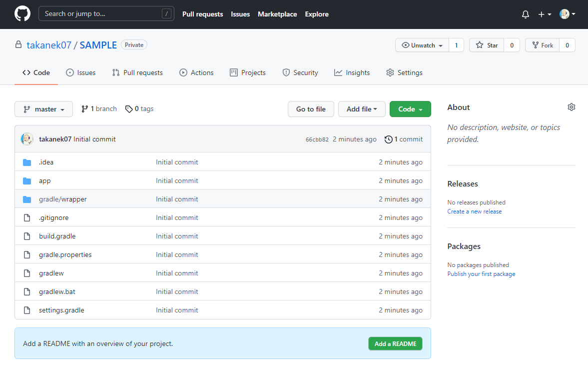
Task: Switch to the Pull requests tab
Action: 137,72
